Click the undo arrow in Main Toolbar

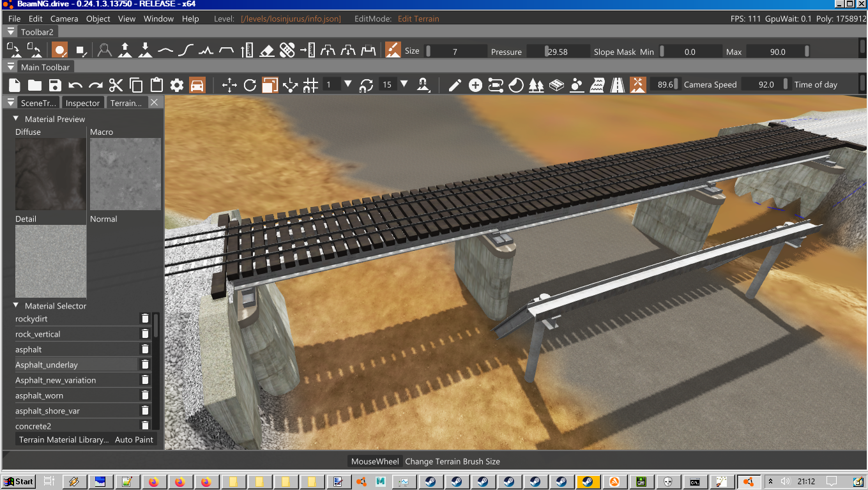click(x=75, y=85)
